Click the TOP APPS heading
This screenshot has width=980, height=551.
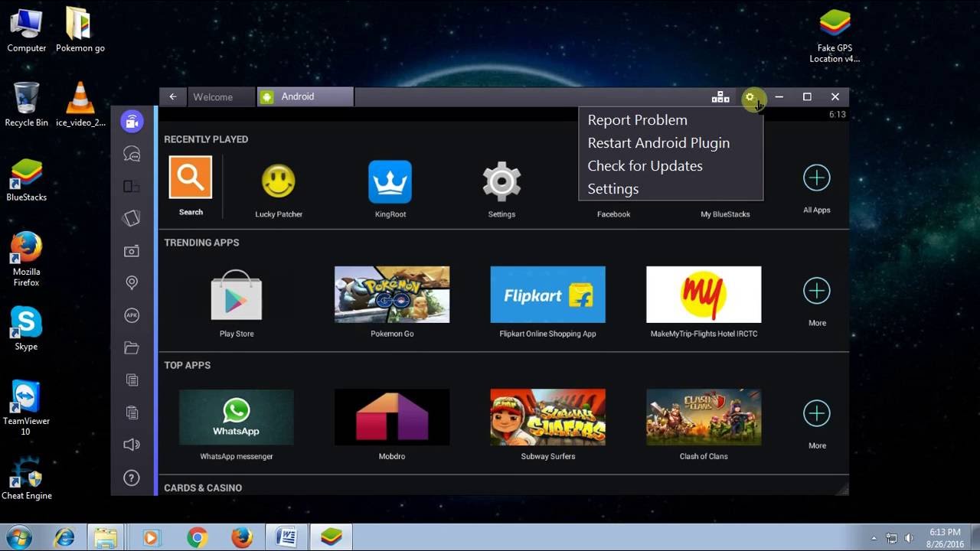point(187,365)
